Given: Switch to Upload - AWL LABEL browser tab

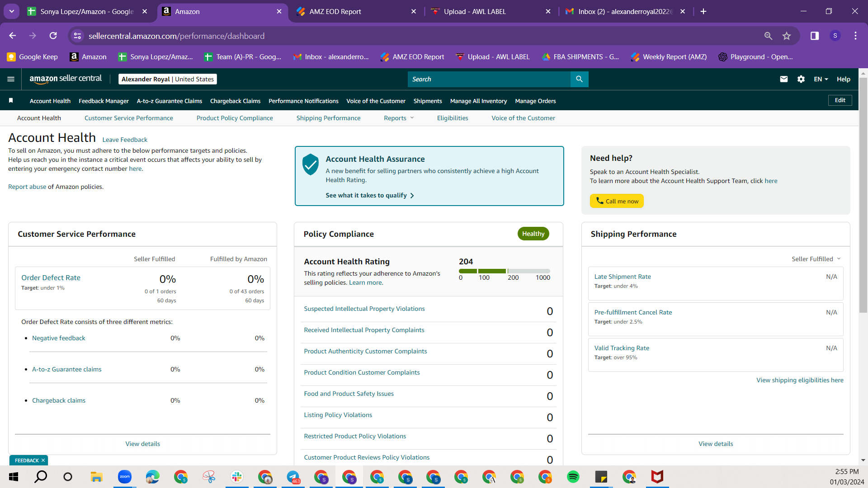Looking at the screenshot, I should (491, 11).
